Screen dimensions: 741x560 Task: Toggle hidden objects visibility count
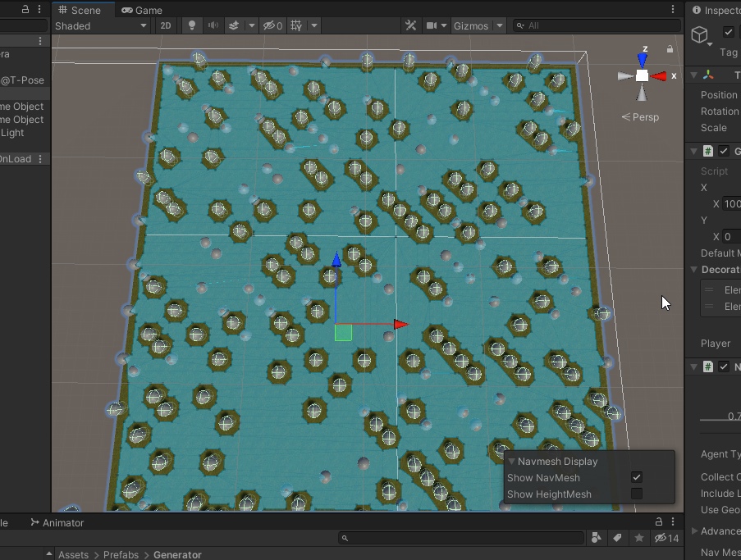click(x=273, y=26)
